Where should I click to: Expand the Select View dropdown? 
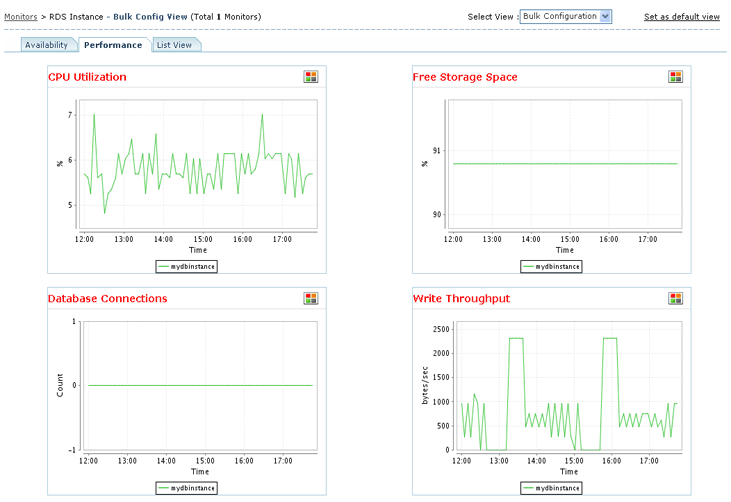click(565, 16)
